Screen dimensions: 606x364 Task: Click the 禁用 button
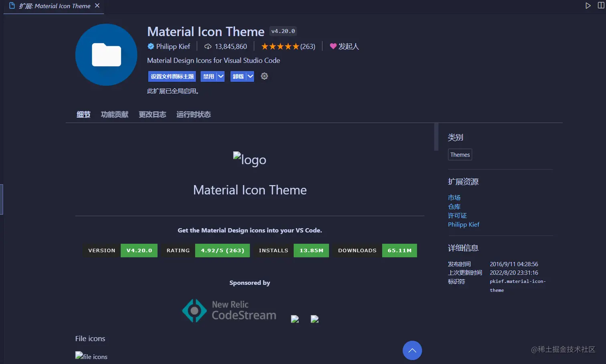coord(209,76)
